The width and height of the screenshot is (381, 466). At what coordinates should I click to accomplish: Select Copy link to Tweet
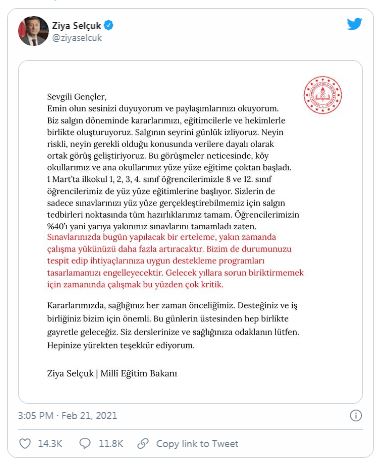(x=197, y=444)
